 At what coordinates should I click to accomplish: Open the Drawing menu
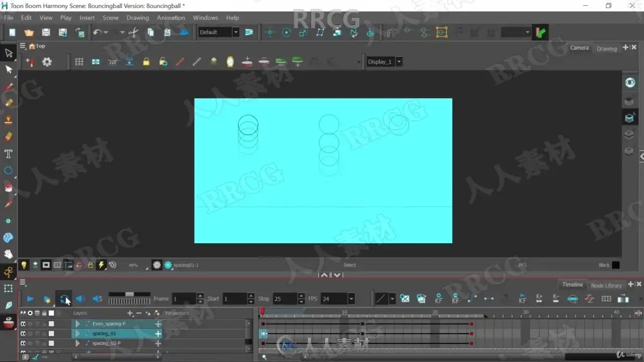tap(138, 18)
